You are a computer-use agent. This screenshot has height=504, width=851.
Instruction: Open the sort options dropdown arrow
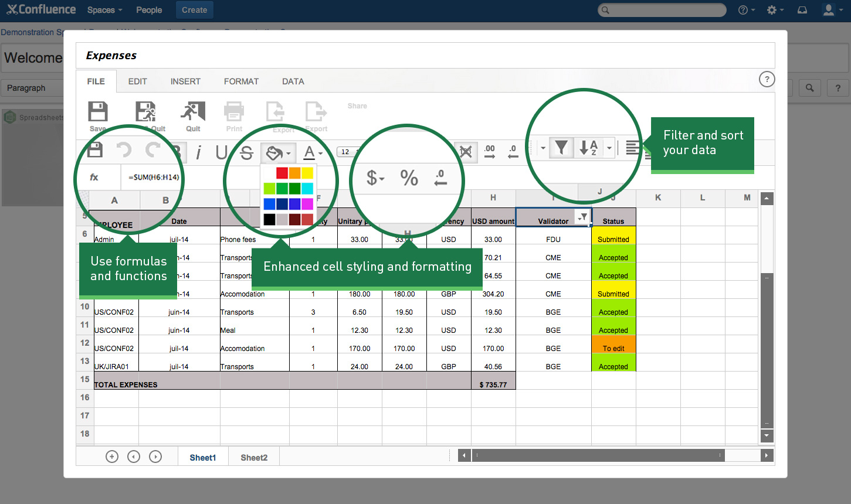[609, 148]
